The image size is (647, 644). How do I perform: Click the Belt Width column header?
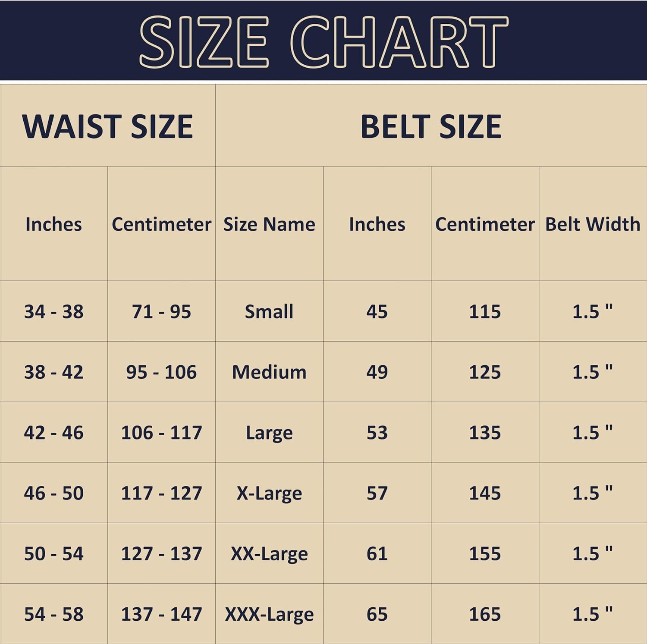[593, 224]
